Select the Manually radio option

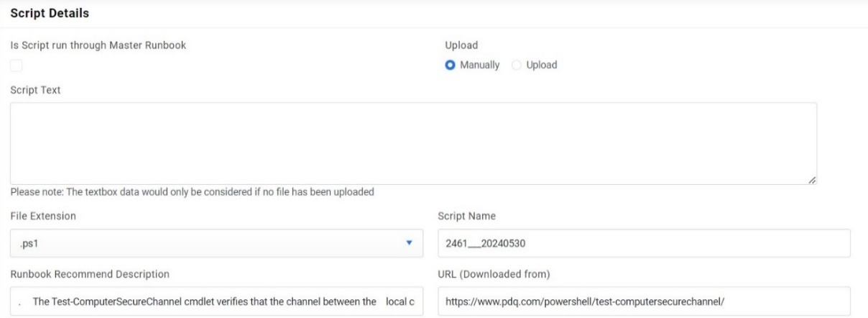pos(451,65)
